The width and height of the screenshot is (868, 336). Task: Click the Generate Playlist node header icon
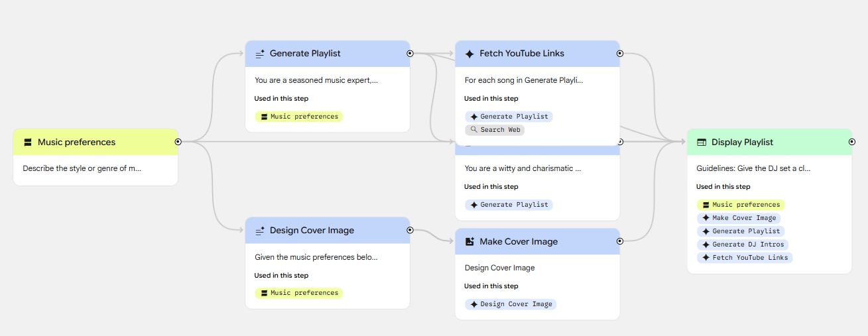[x=260, y=54]
